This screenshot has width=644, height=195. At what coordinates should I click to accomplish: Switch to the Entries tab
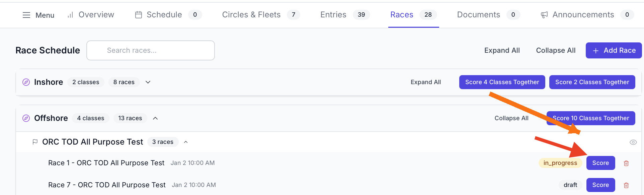tap(333, 15)
